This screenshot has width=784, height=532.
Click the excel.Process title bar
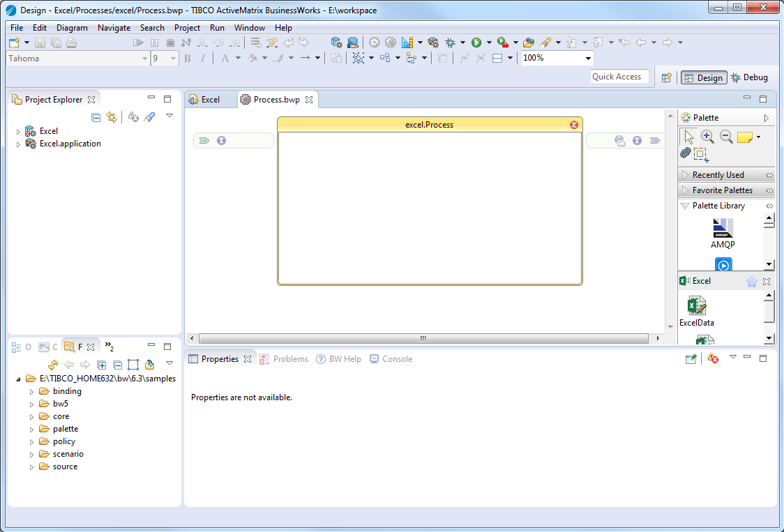coord(430,125)
